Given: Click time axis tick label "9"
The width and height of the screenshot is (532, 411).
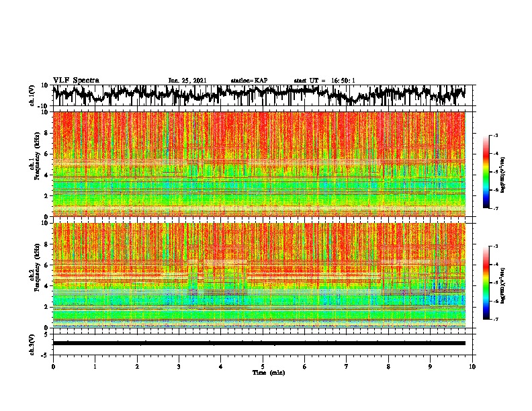Looking at the screenshot, I should 430,367.
